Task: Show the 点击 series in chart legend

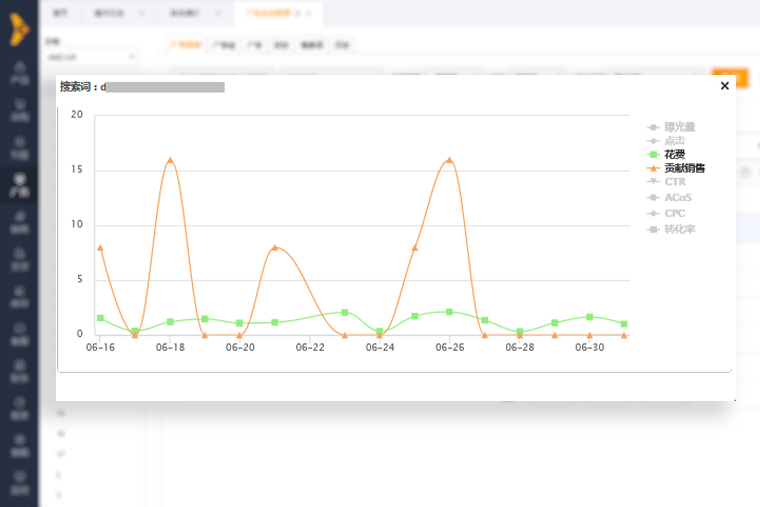Action: coord(673,141)
